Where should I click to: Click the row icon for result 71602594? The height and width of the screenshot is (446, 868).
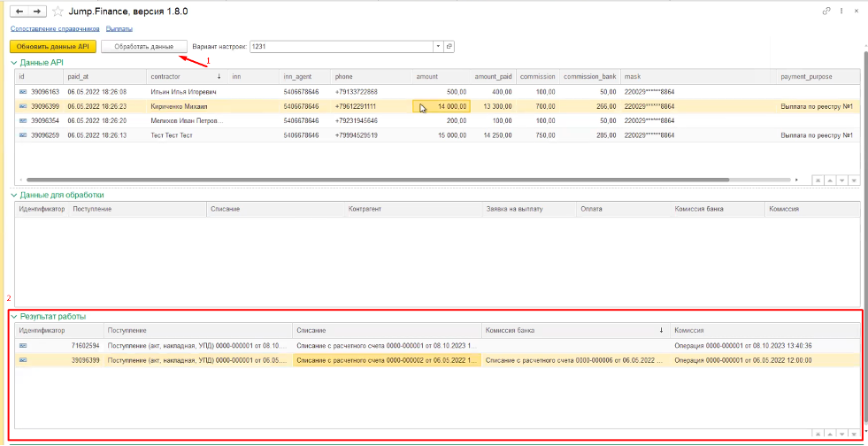pos(23,345)
